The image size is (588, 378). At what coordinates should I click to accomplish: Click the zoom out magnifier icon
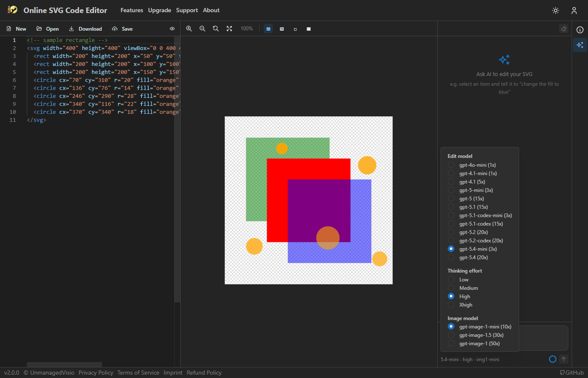(202, 29)
